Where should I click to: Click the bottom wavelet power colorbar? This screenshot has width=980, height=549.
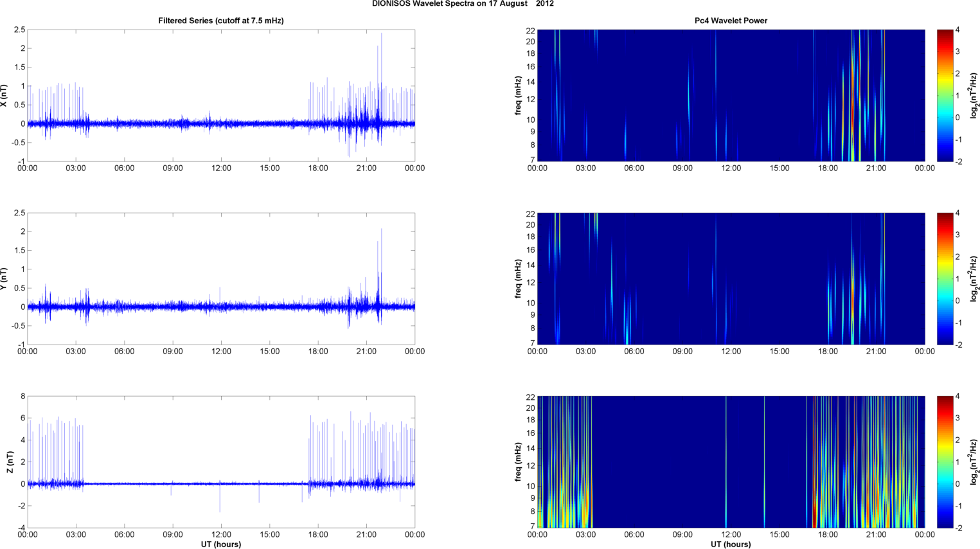point(945,462)
